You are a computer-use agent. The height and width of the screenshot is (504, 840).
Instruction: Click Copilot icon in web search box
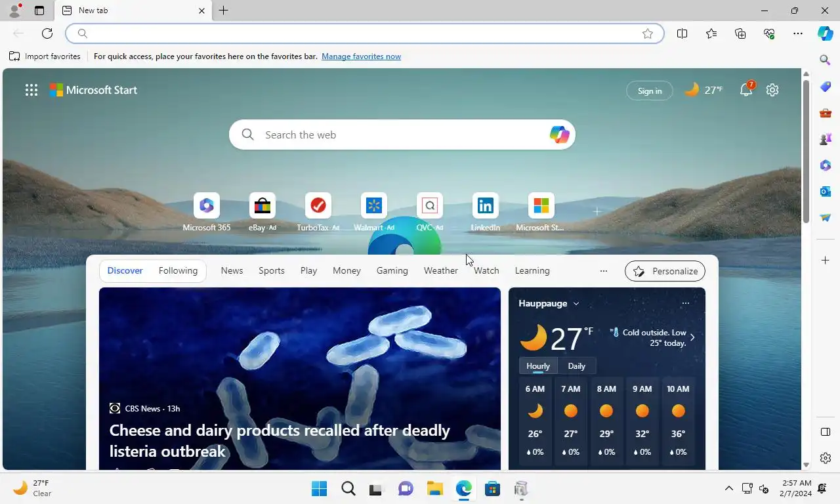point(559,135)
